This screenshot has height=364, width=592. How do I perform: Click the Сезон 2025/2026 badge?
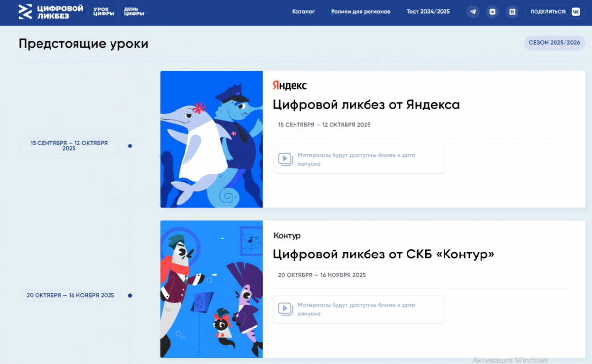554,43
